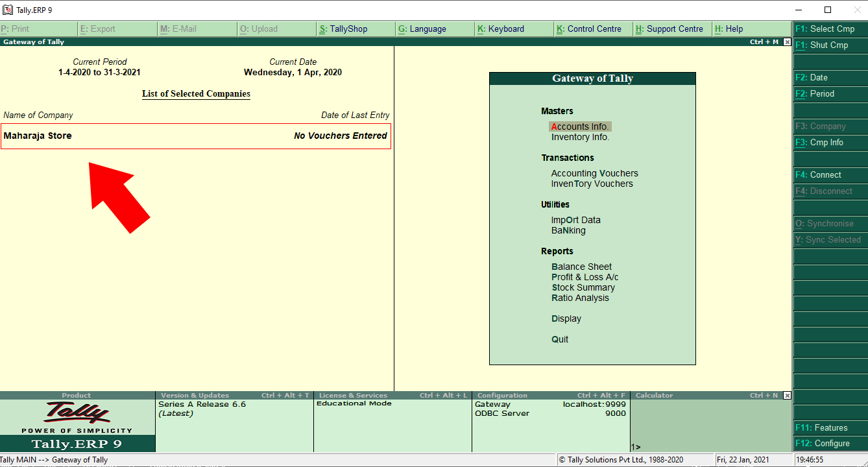868x467 pixels.
Task: View the Balance Sheet report
Action: (x=581, y=266)
